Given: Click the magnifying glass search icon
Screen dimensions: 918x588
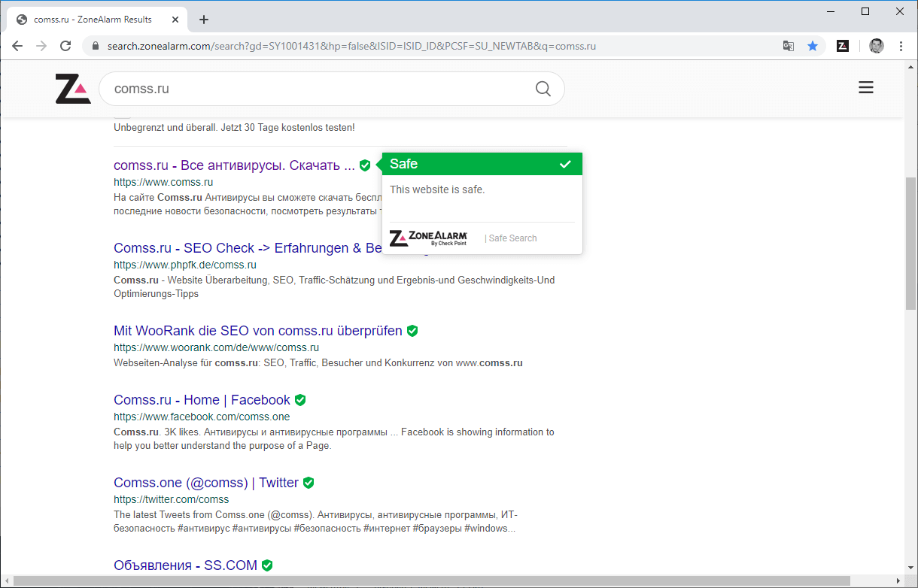Looking at the screenshot, I should coord(543,89).
